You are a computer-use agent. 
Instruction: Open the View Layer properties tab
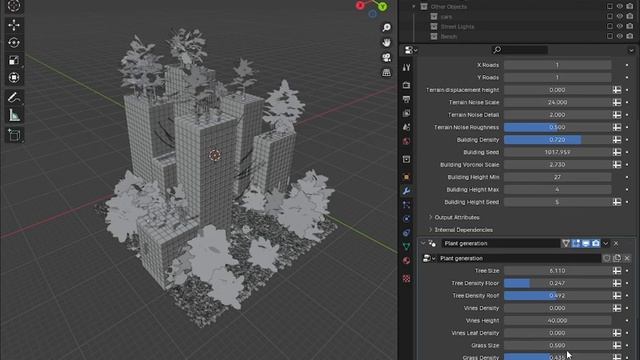[x=406, y=113]
